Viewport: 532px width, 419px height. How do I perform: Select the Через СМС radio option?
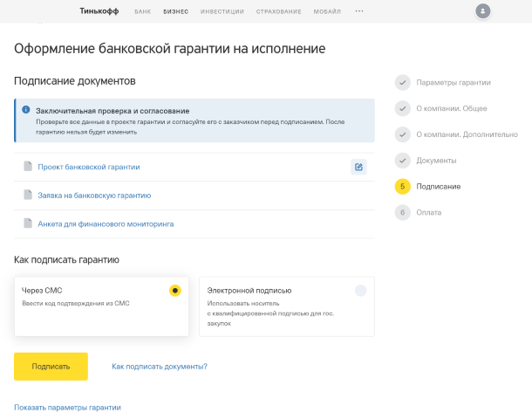coord(175,291)
